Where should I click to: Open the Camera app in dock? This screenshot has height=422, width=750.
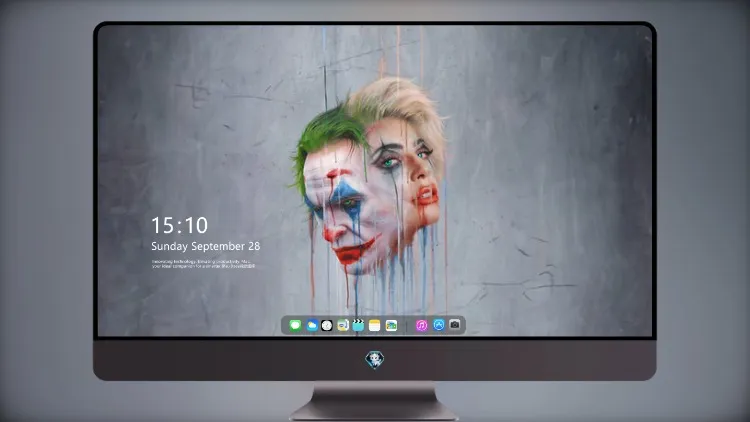[455, 325]
